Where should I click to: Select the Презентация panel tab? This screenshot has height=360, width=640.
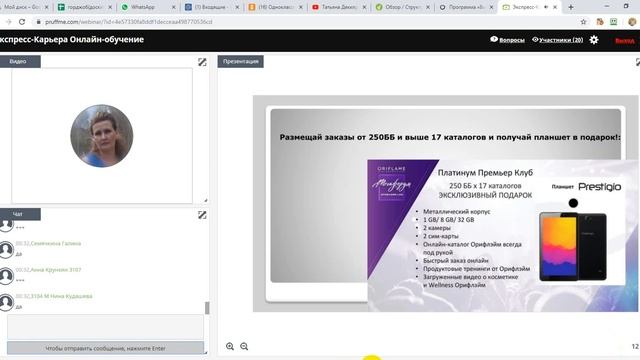(x=240, y=61)
